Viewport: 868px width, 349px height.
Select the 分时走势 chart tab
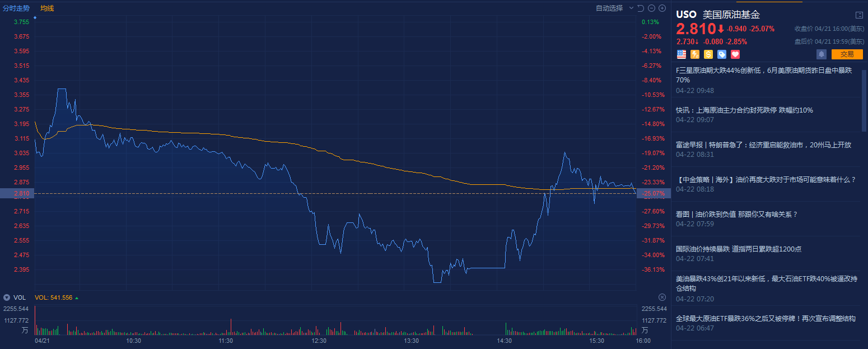[x=16, y=8]
